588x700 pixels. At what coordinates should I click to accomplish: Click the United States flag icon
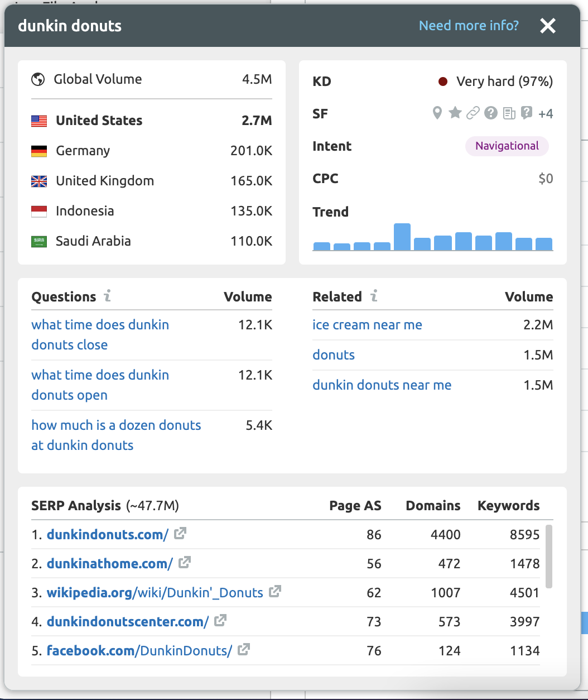coord(39,121)
